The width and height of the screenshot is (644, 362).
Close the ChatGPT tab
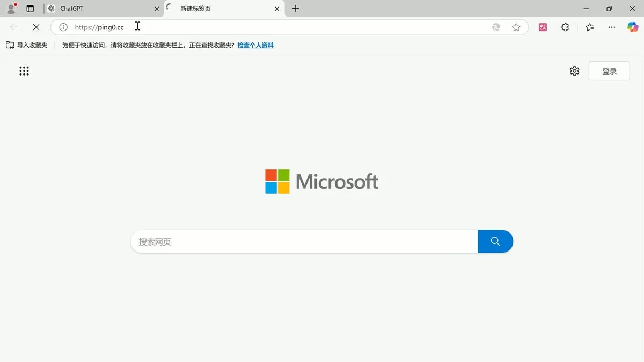pos(157,9)
